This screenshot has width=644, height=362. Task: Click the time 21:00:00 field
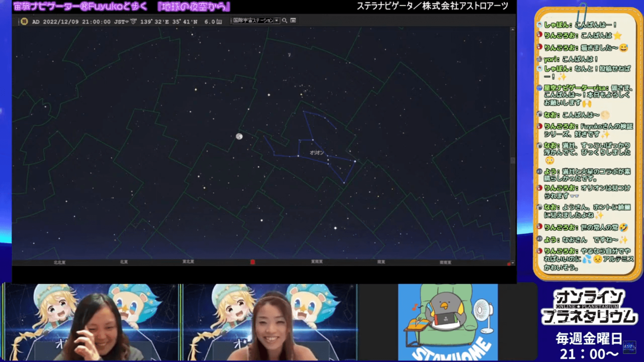[x=96, y=22]
